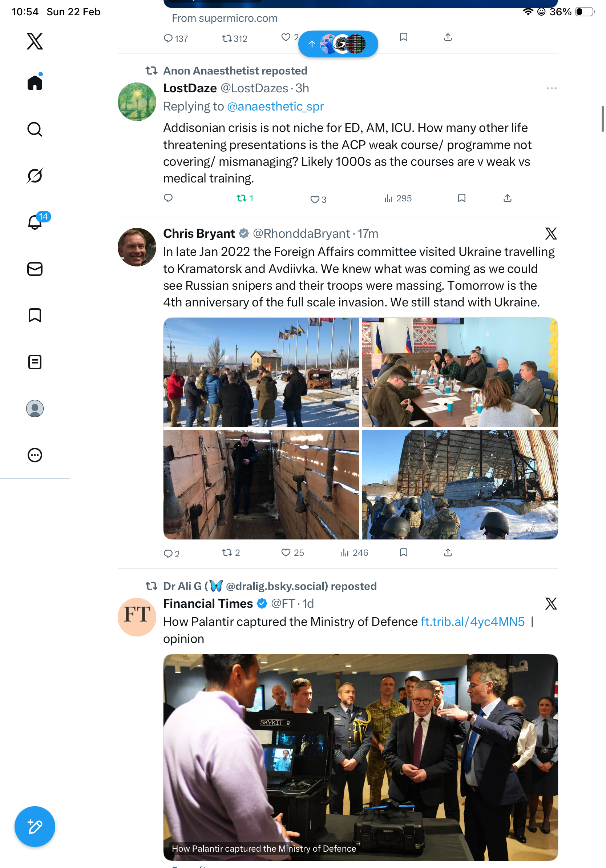Compose a new post with floating button

(35, 827)
